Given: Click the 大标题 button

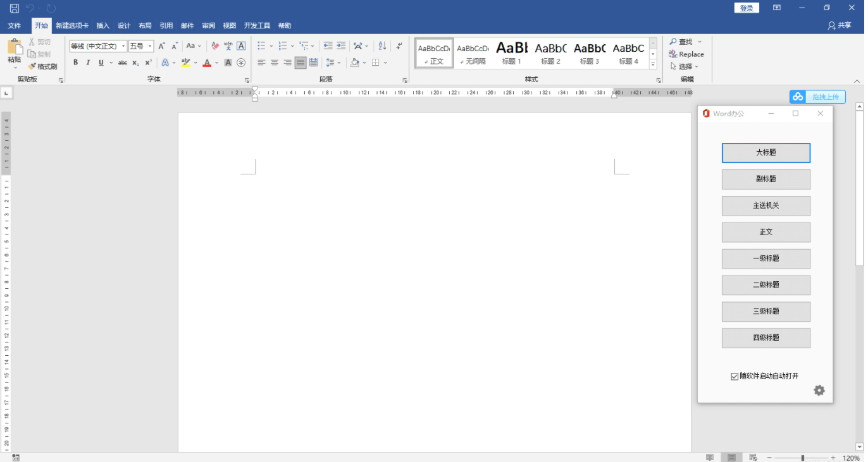Looking at the screenshot, I should 766,153.
